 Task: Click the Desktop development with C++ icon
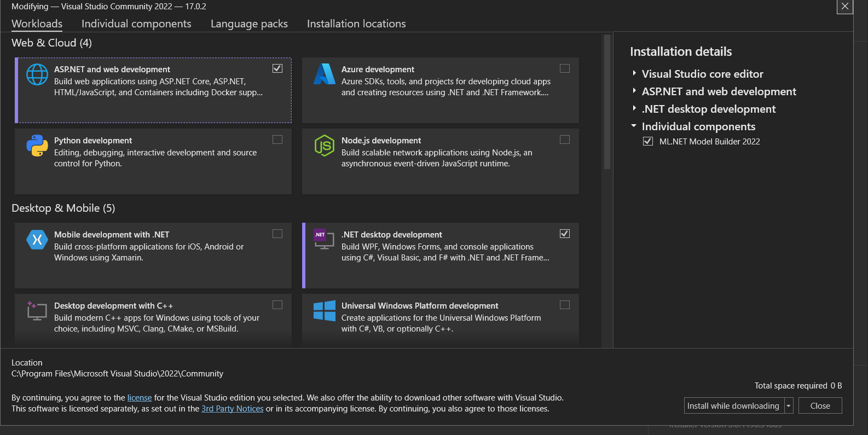[x=37, y=310]
